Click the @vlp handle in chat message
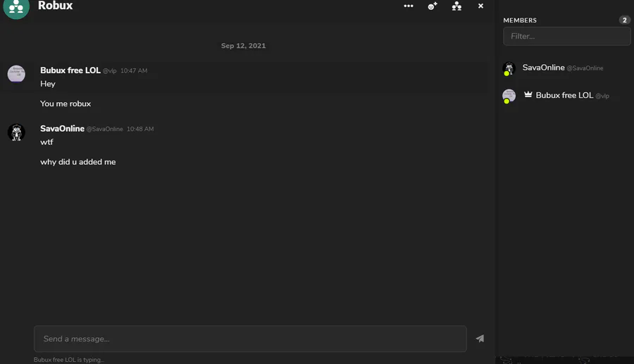This screenshot has height=364, width=634. coord(110,70)
